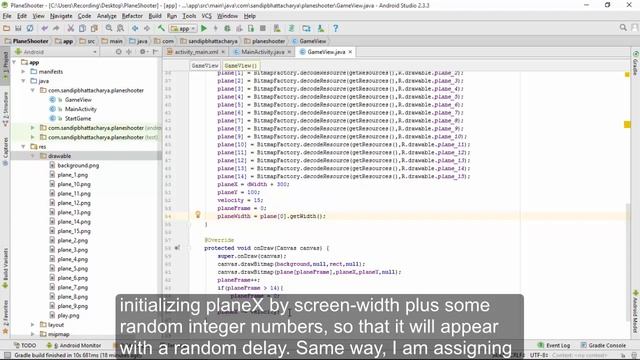Click the Search Everywhere magnifier icon
The width and height of the screenshot is (640, 360).
[623, 27]
